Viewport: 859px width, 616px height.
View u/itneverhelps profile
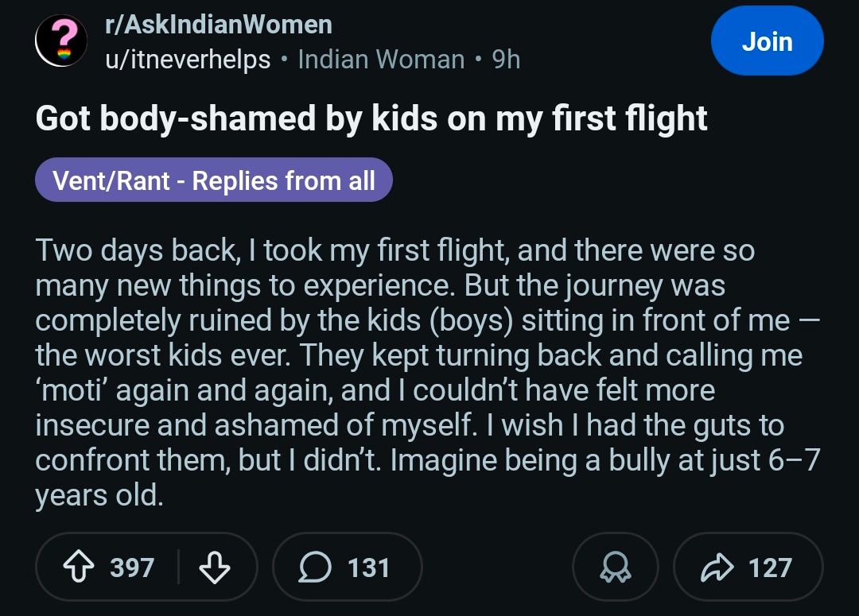(x=188, y=60)
